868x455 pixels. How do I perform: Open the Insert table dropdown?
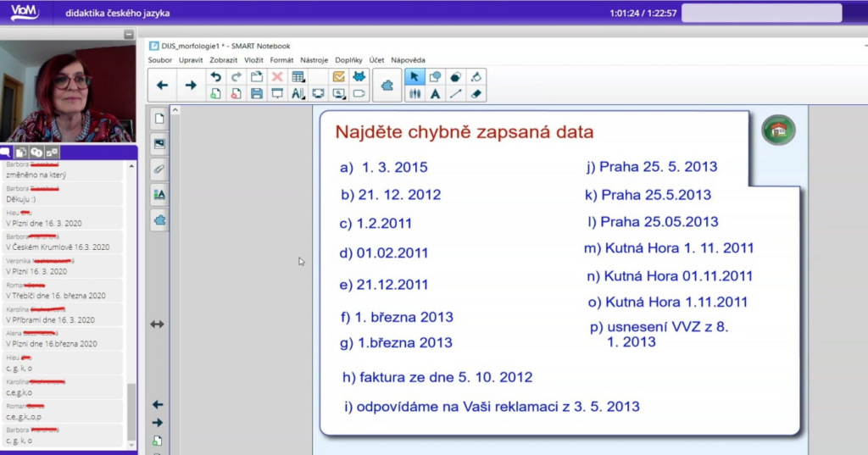[x=298, y=77]
